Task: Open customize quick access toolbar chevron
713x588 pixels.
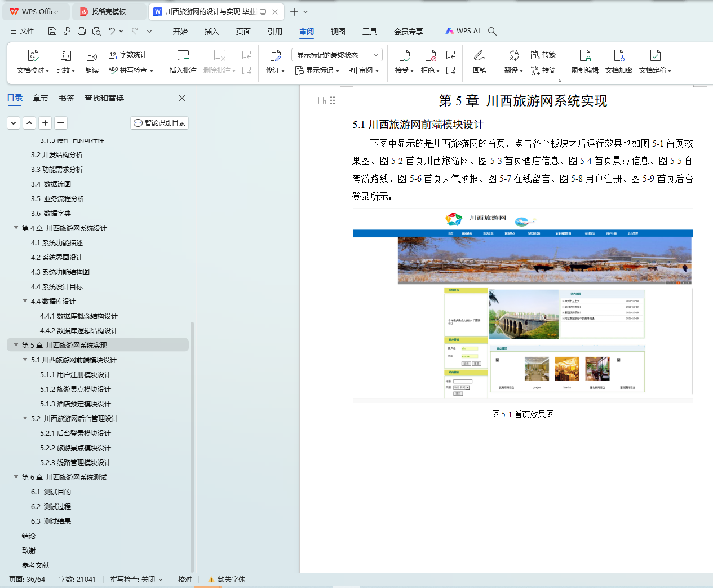Action: [149, 31]
